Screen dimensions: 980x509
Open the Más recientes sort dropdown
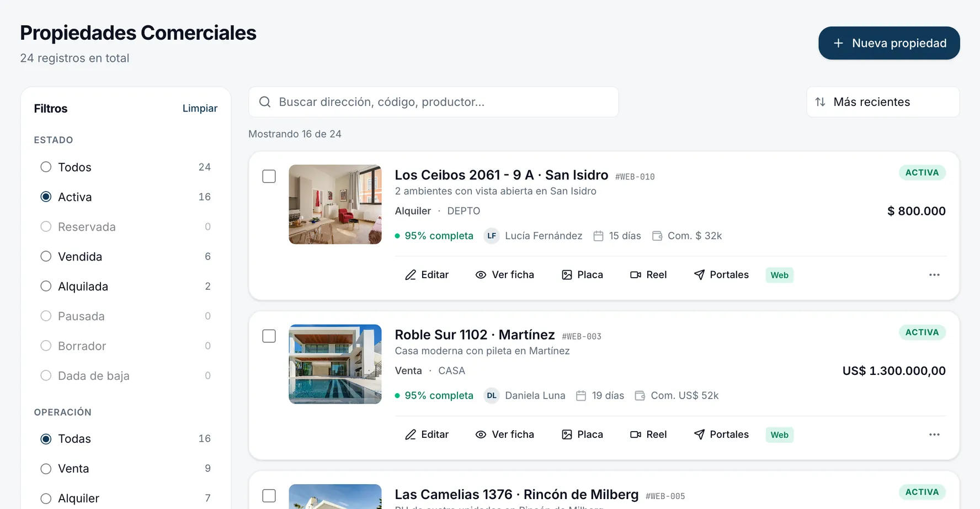coord(883,102)
